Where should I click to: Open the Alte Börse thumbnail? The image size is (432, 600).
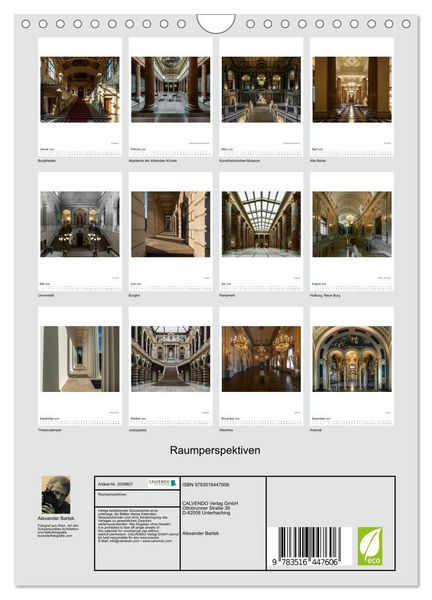click(352, 90)
